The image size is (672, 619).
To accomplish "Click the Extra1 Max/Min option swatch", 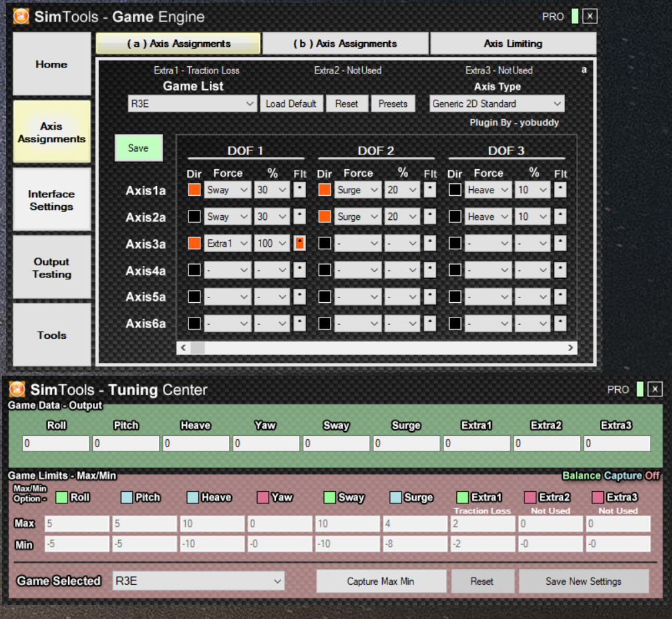I will click(x=462, y=497).
